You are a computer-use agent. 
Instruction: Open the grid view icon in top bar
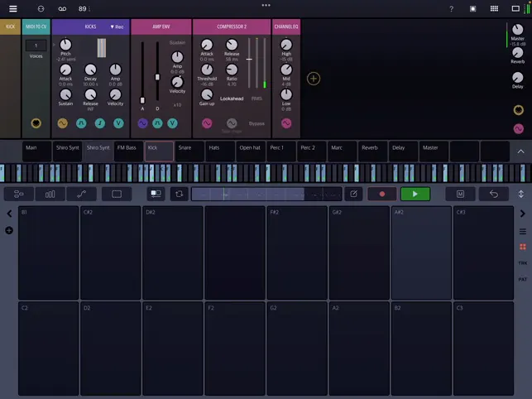tap(494, 8)
